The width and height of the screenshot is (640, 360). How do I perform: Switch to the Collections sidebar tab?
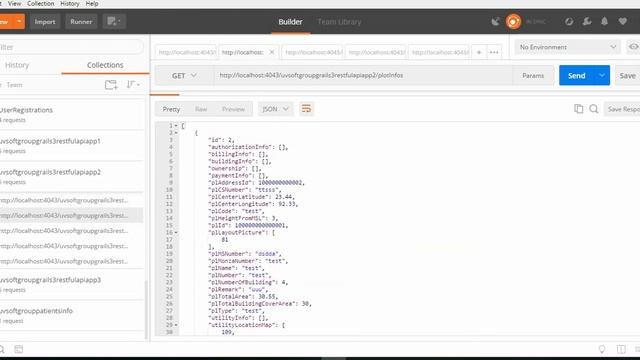coord(105,65)
